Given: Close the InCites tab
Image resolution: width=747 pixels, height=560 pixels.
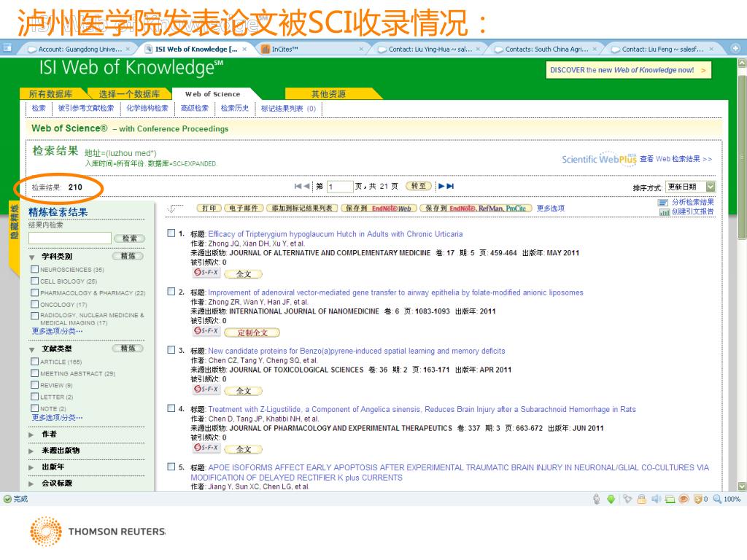Looking at the screenshot, I should pyautogui.click(x=361, y=49).
